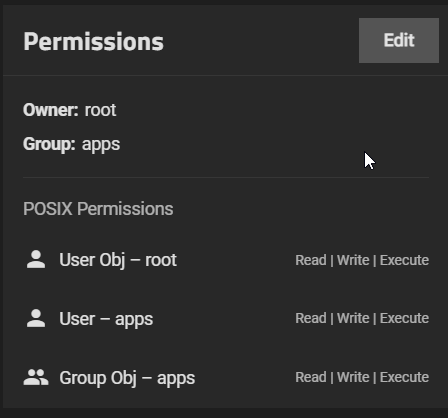Click Execute for User apps
Screen dimensions: 448x418
point(404,318)
